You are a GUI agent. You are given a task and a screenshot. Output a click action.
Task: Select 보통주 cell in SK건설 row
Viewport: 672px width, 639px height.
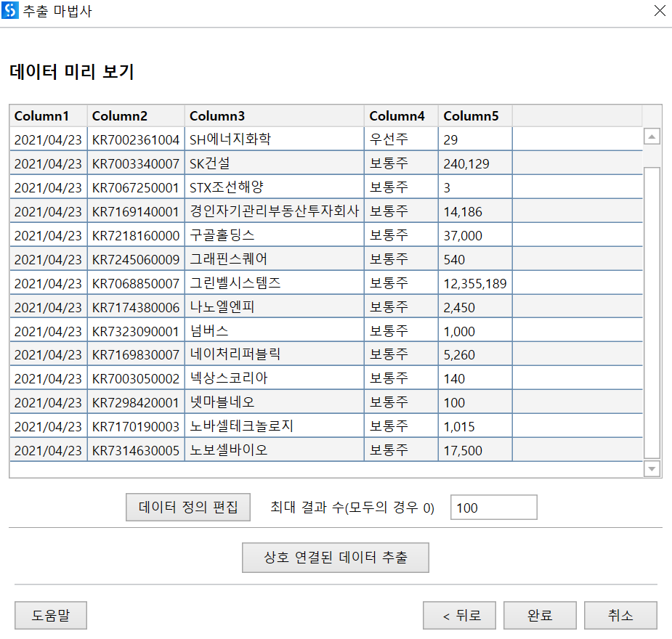[x=401, y=163]
